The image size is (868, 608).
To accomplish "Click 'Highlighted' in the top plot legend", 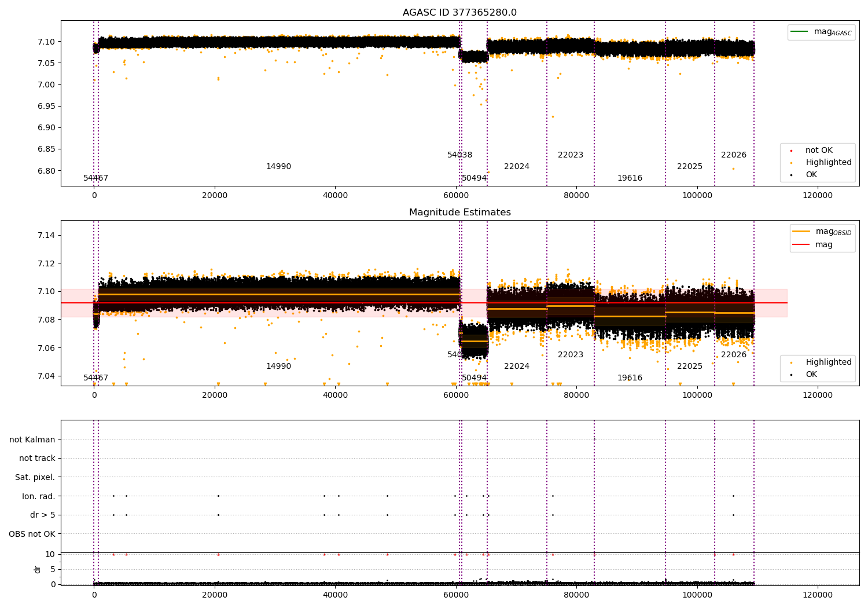I will coord(828,163).
